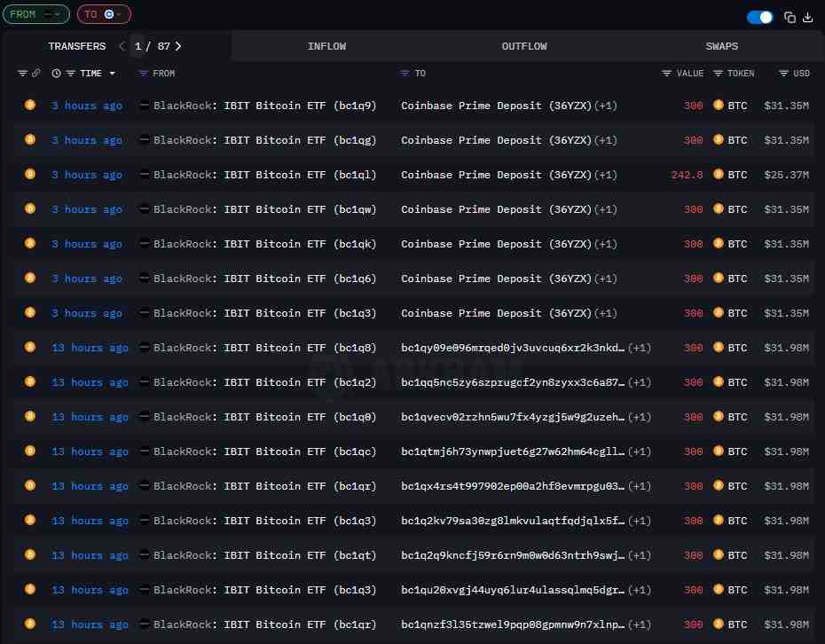Screen dimensions: 825x644
Task: Click the clock icon beside the TIME column
Action: click(x=56, y=74)
